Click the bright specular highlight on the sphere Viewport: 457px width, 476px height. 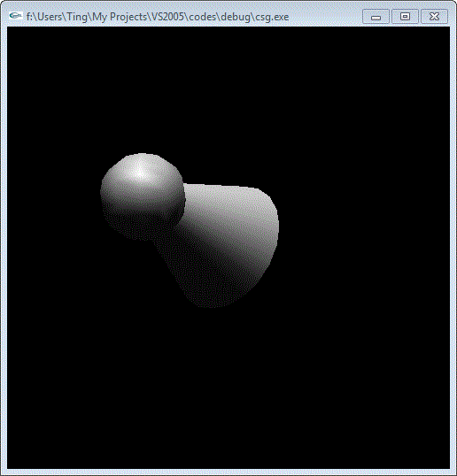(x=141, y=173)
